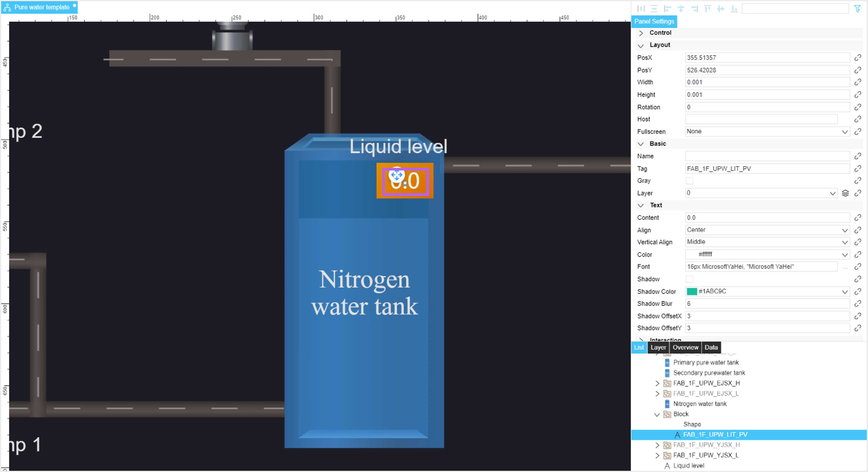This screenshot has height=472, width=868.
Task: Click the Shadow Color green swatch
Action: pyautogui.click(x=692, y=292)
